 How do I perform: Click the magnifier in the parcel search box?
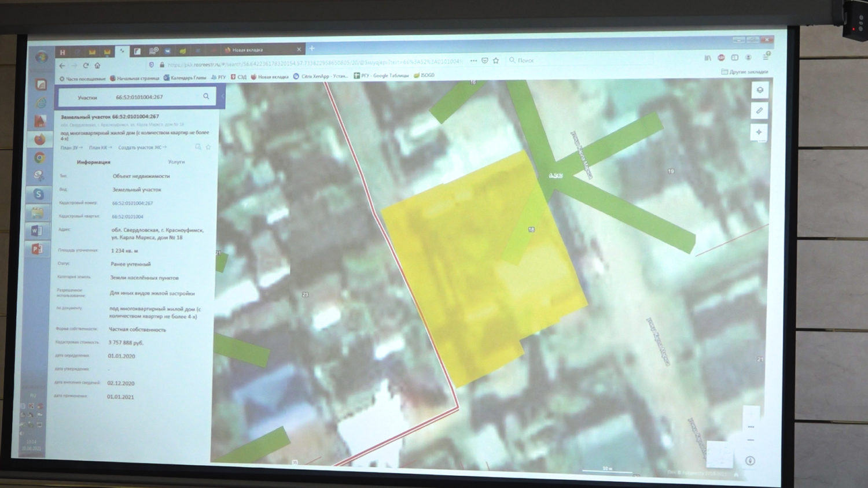(206, 97)
